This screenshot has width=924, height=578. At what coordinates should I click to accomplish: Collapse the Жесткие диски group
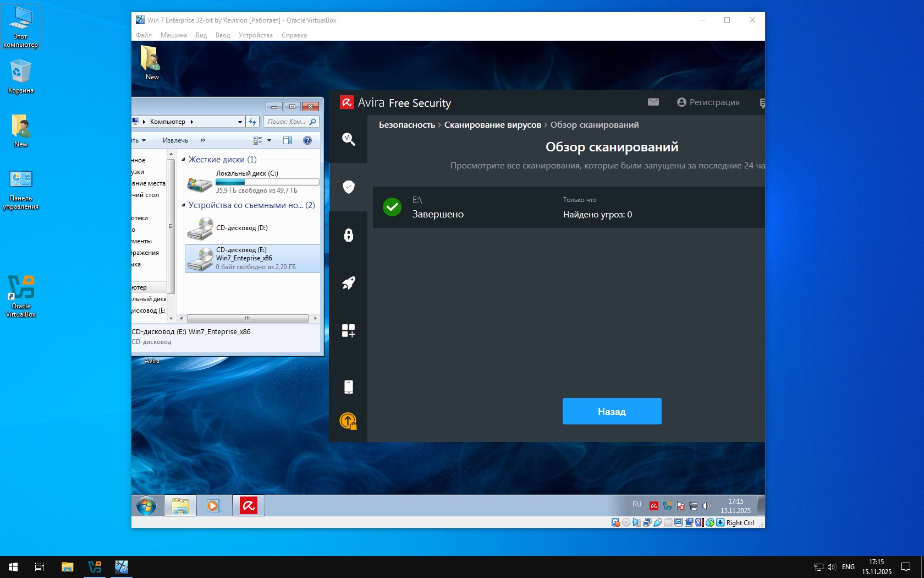(184, 160)
